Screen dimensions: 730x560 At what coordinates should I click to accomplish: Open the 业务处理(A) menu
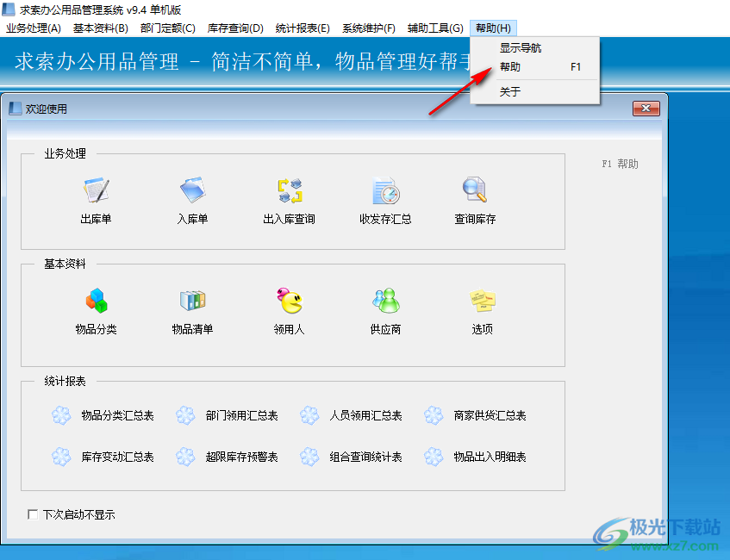[x=34, y=28]
